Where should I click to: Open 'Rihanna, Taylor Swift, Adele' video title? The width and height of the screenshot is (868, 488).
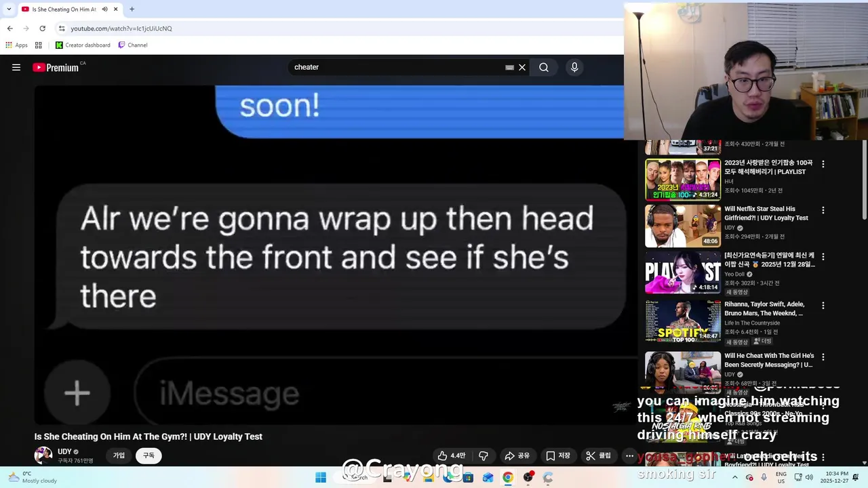point(764,309)
